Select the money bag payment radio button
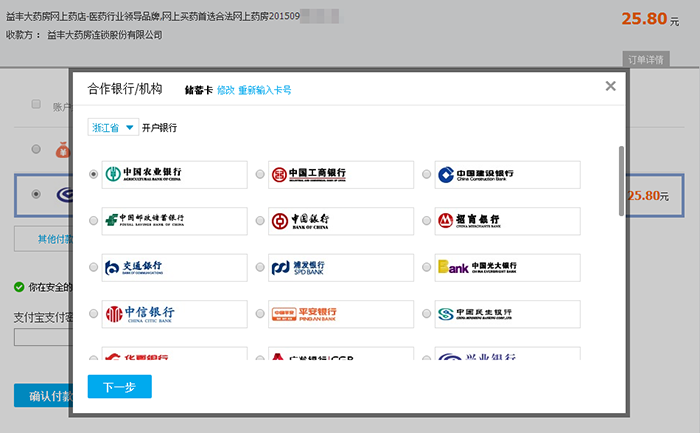This screenshot has height=433, width=700. tap(36, 149)
